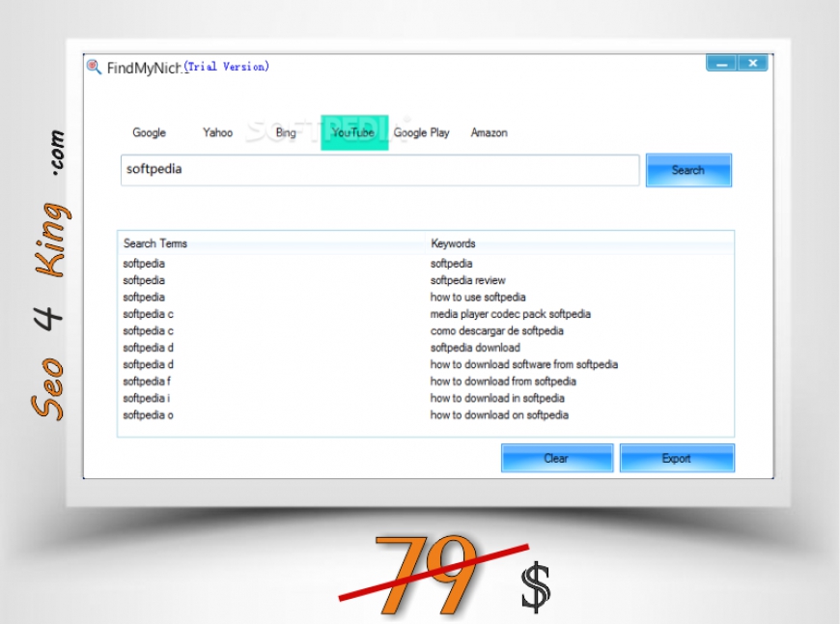The width and height of the screenshot is (840, 624).
Task: Switch to the Google Play tab
Action: pyautogui.click(x=421, y=132)
